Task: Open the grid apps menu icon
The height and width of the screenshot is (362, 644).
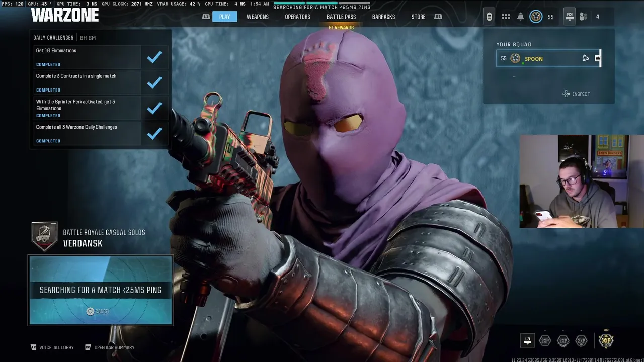Action: click(506, 17)
